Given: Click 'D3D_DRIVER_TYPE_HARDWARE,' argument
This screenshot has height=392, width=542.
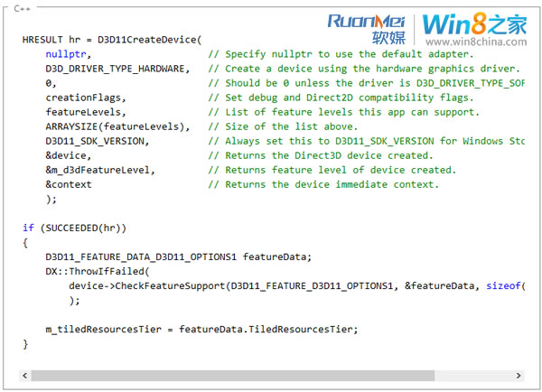Looking at the screenshot, I should [x=117, y=69].
